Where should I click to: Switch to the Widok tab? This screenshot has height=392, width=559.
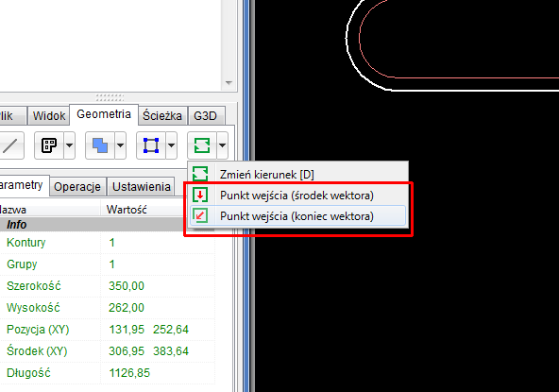coord(49,115)
